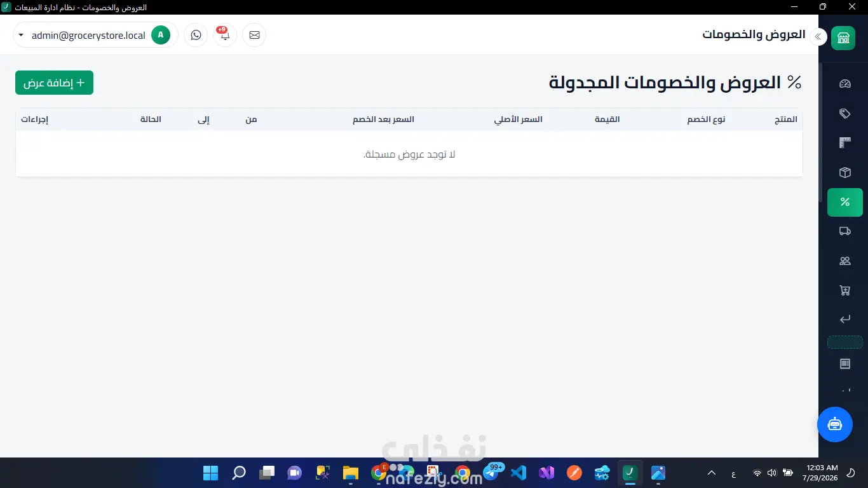Click the إجراءات column header

(x=35, y=119)
